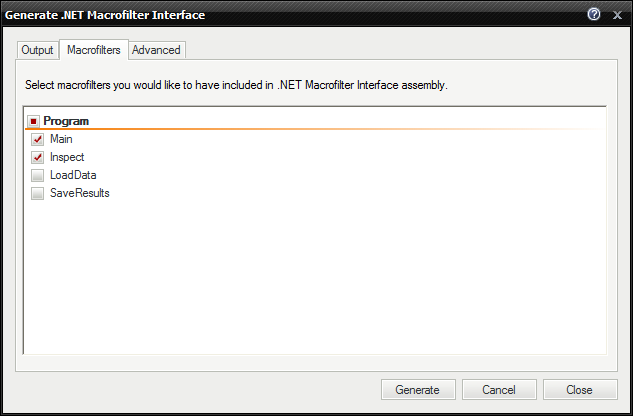This screenshot has width=633, height=416.
Task: Select the LoadData item label
Action: click(73, 176)
